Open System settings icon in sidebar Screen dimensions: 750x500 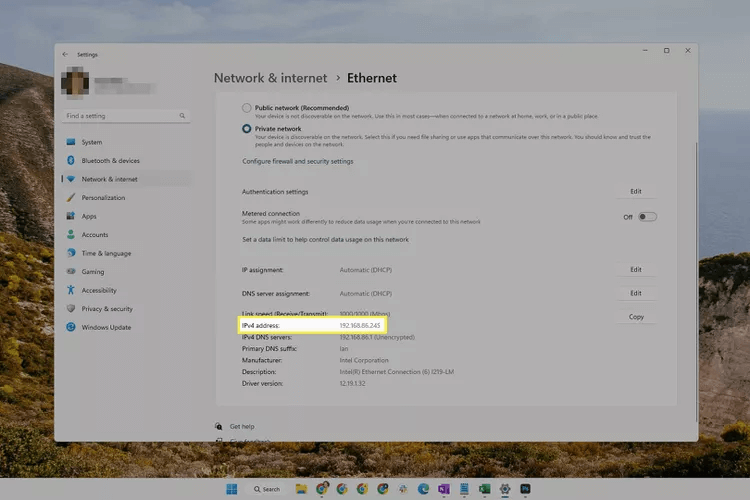click(71, 142)
